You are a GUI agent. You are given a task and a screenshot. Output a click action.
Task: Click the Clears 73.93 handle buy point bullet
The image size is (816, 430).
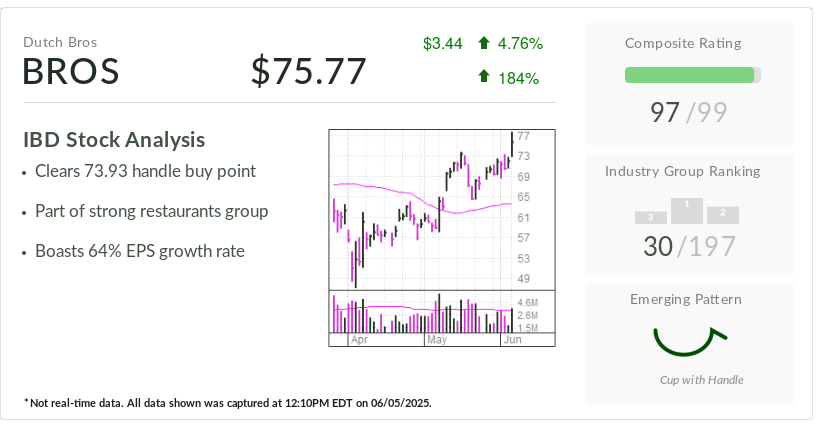145,171
